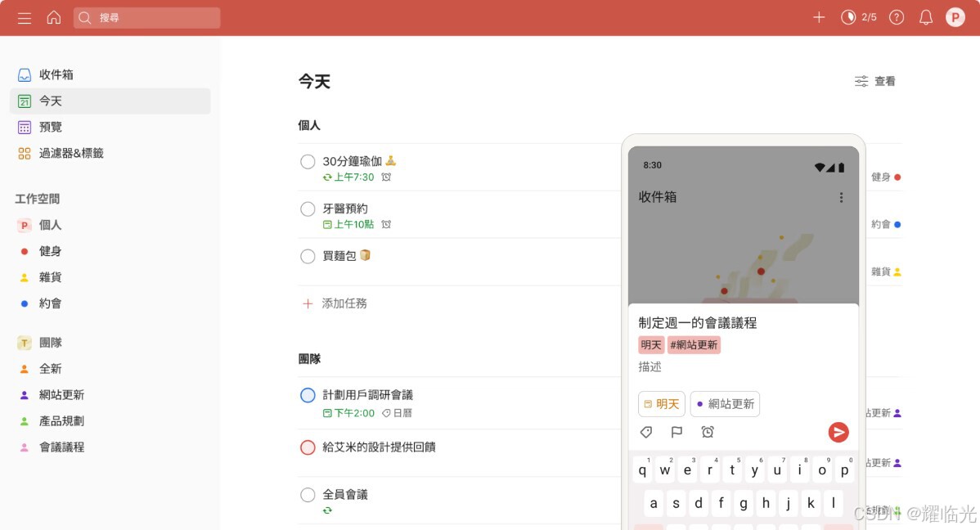This screenshot has height=530, width=980.
Task: Click the recurring icon under 全員會議
Action: (327, 510)
